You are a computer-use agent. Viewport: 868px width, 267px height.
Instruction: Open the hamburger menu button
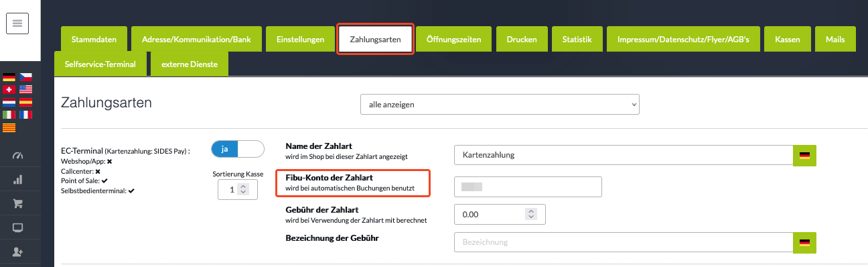tap(17, 23)
